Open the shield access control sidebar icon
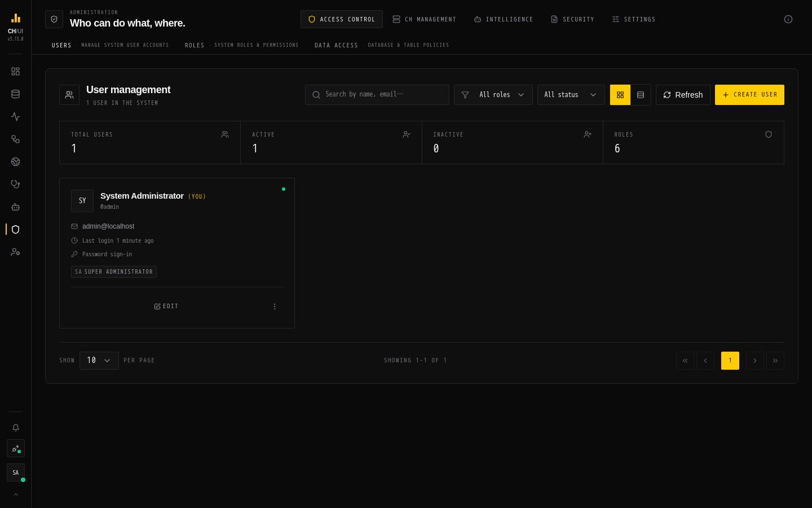This screenshot has width=812, height=508. [15, 230]
